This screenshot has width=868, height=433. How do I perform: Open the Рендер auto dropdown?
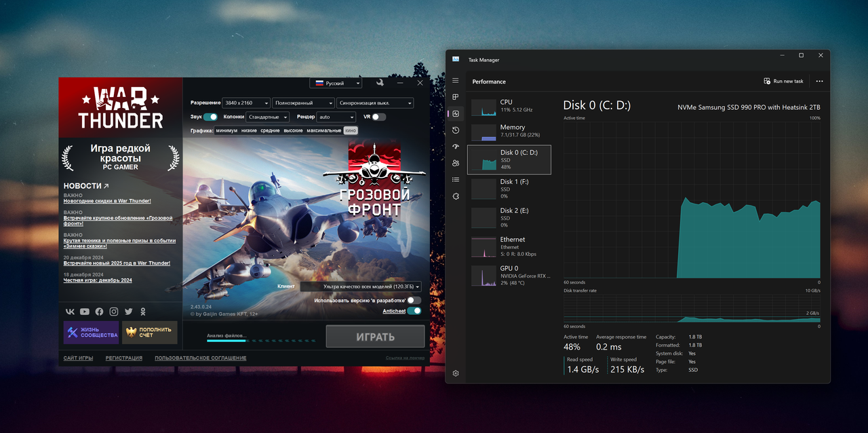pos(336,117)
